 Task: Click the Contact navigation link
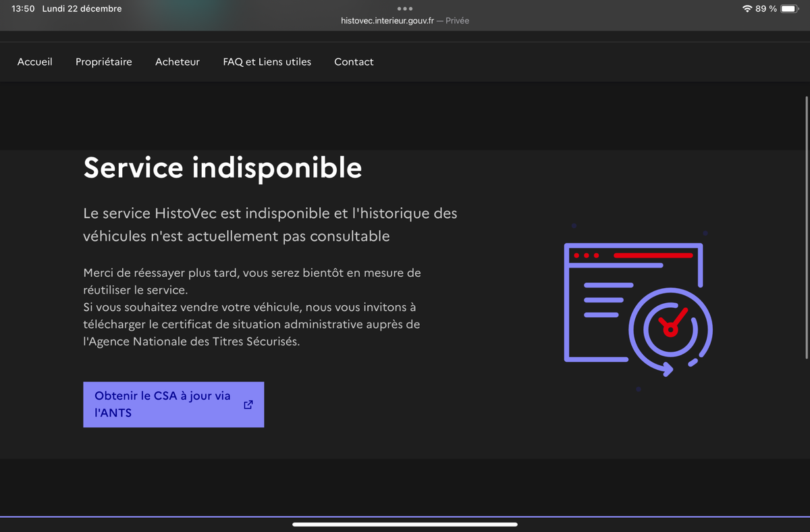click(x=354, y=61)
